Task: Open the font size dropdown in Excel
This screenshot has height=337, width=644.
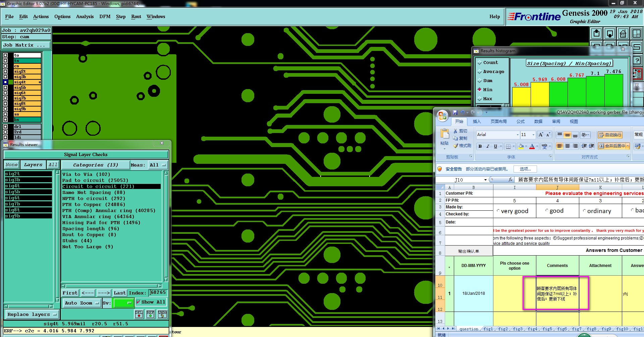Action: tap(533, 135)
